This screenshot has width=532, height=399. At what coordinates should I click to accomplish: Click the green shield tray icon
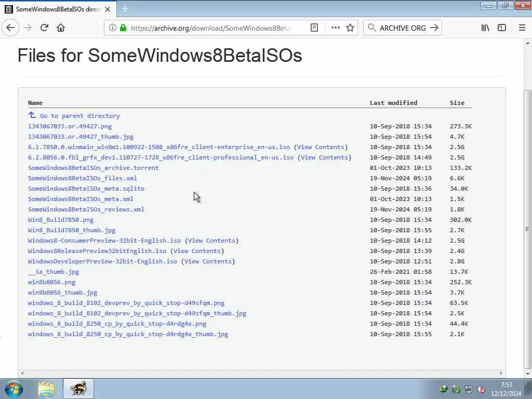coord(456,390)
